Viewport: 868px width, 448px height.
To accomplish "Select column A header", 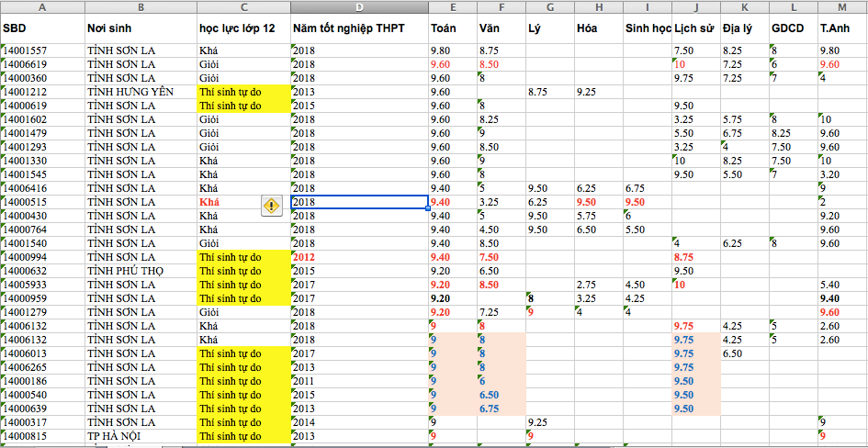I will tap(42, 7).
